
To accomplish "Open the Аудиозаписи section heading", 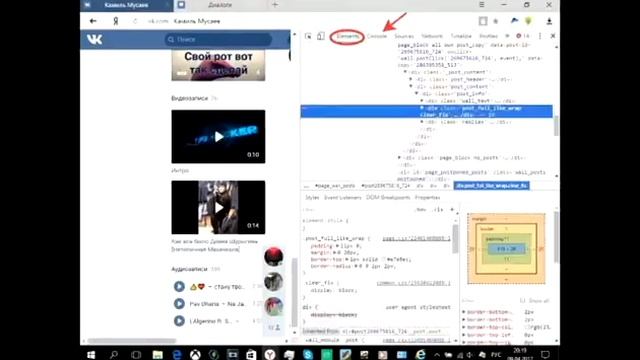I will pos(189,269).
